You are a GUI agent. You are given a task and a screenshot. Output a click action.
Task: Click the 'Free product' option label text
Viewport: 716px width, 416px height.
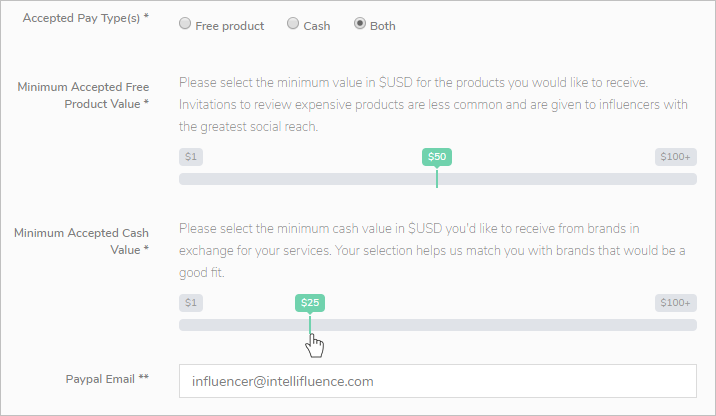[x=230, y=26]
